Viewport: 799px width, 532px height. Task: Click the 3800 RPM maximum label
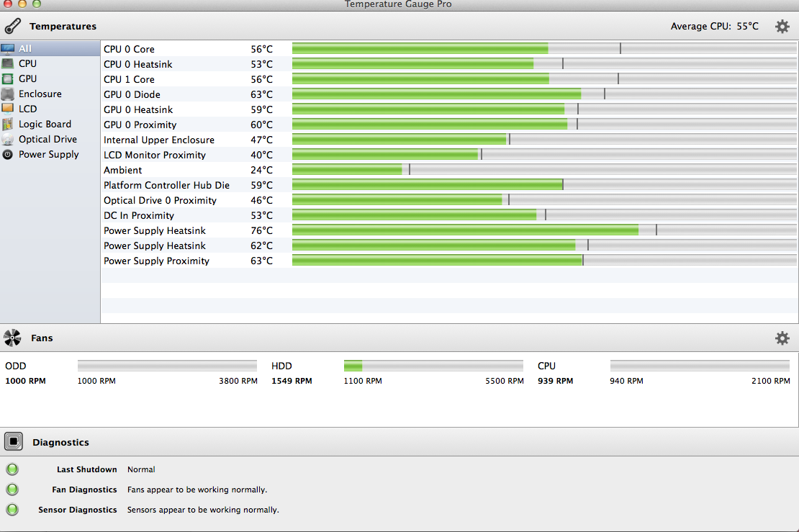[238, 381]
